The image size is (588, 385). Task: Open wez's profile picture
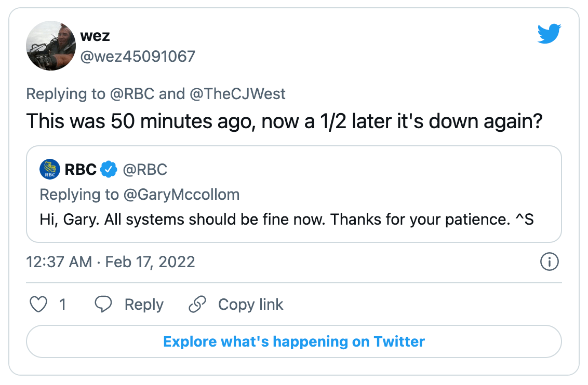[51, 46]
